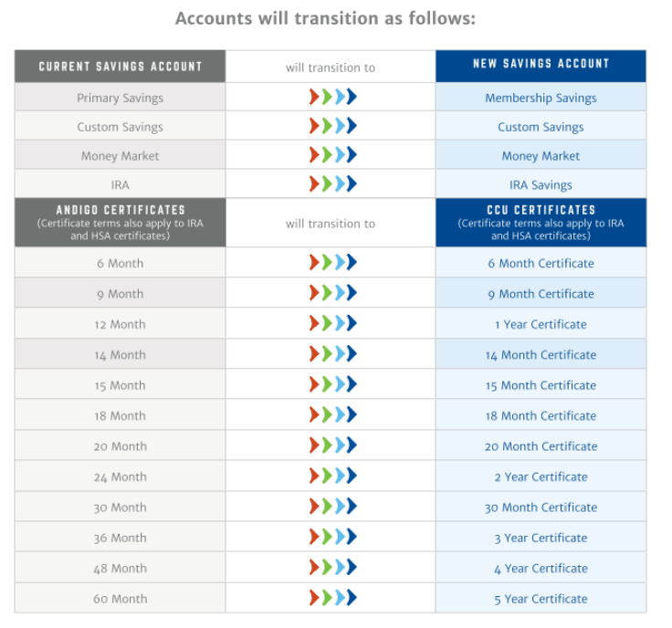672x628 pixels.
Task: Select the Custom Savings current account cell
Action: tap(120, 126)
